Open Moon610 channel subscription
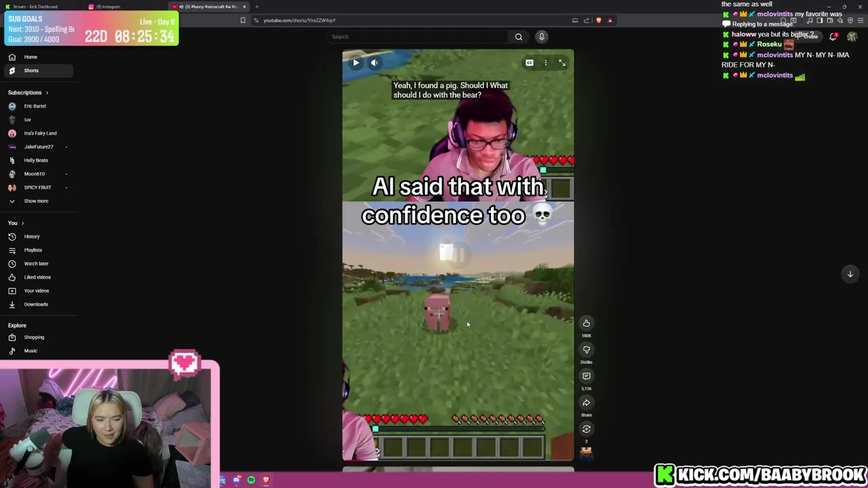The width and height of the screenshot is (868, 488). tap(39, 174)
